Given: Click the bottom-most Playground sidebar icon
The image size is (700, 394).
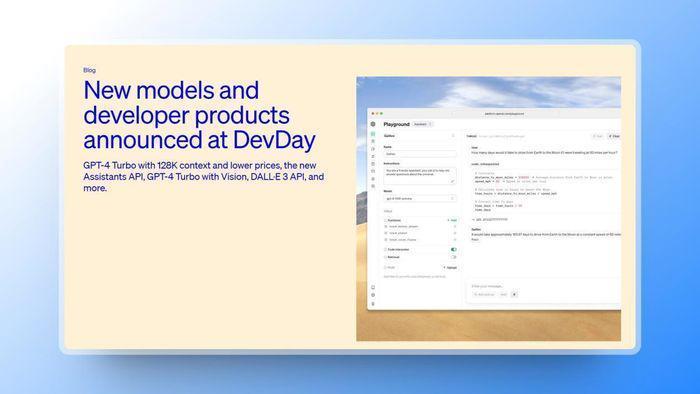Looking at the screenshot, I should pos(373,304).
